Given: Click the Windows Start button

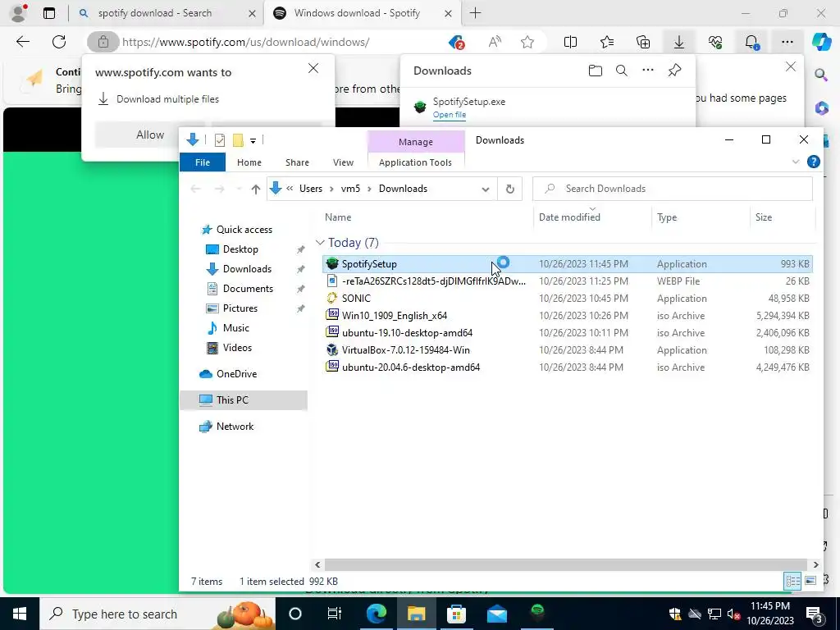Looking at the screenshot, I should [20, 614].
